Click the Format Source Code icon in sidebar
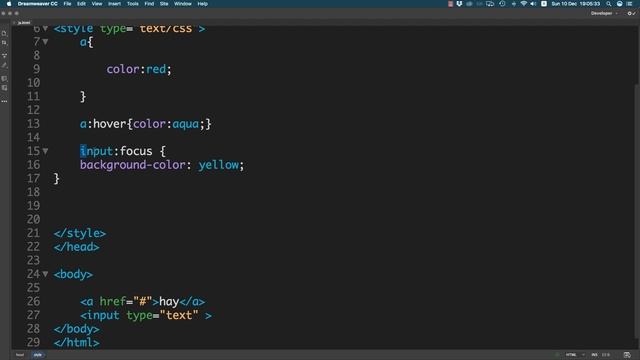Image resolution: width=640 pixels, height=360 pixels. (x=4, y=65)
